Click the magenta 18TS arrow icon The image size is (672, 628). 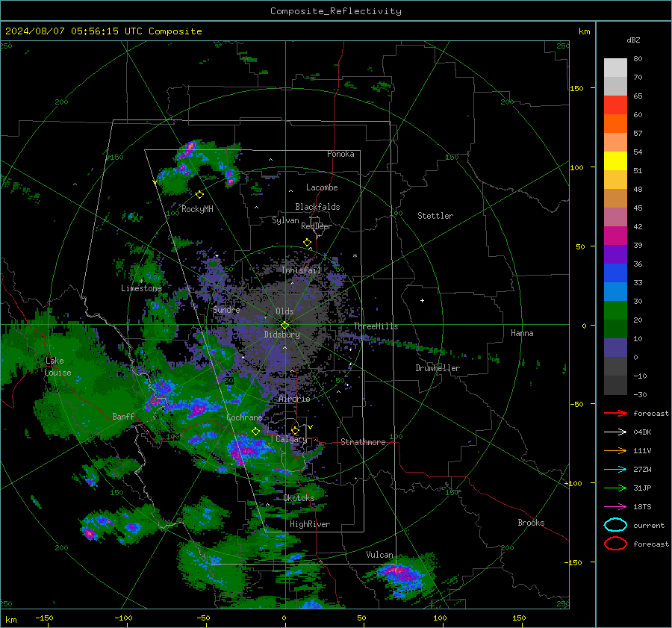point(615,507)
